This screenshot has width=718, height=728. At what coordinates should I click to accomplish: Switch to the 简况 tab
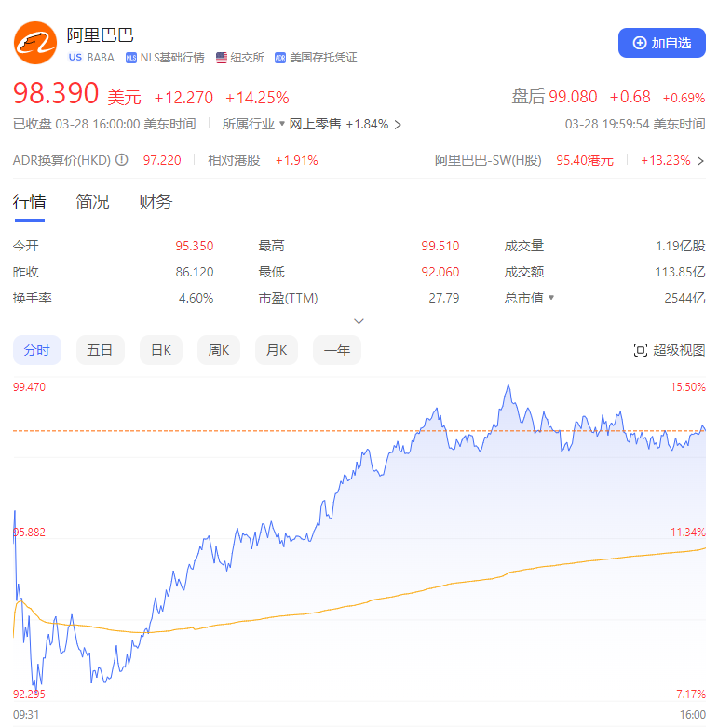pos(92,202)
